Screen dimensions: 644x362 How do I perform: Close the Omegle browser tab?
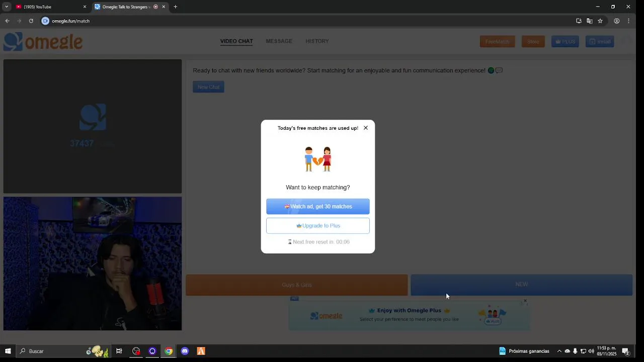point(164,7)
